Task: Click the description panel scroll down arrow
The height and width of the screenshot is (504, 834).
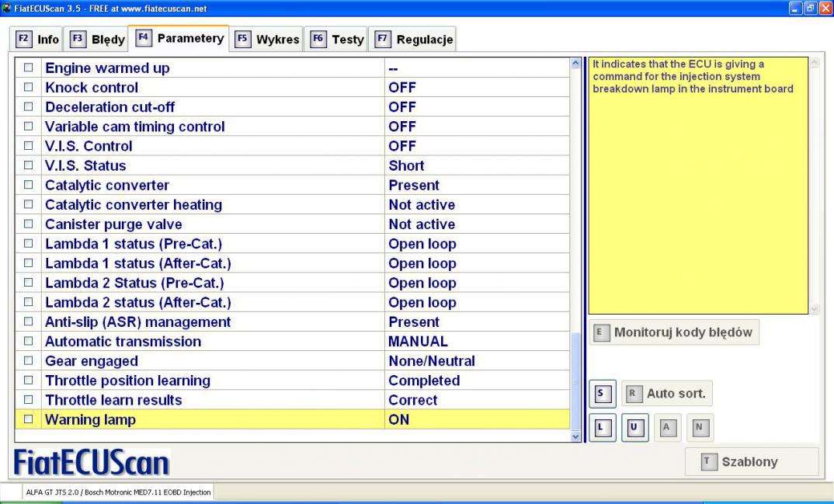Action: pos(815,309)
